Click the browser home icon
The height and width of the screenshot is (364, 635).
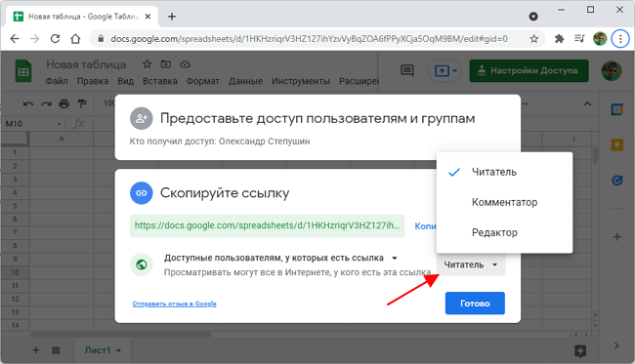(75, 39)
